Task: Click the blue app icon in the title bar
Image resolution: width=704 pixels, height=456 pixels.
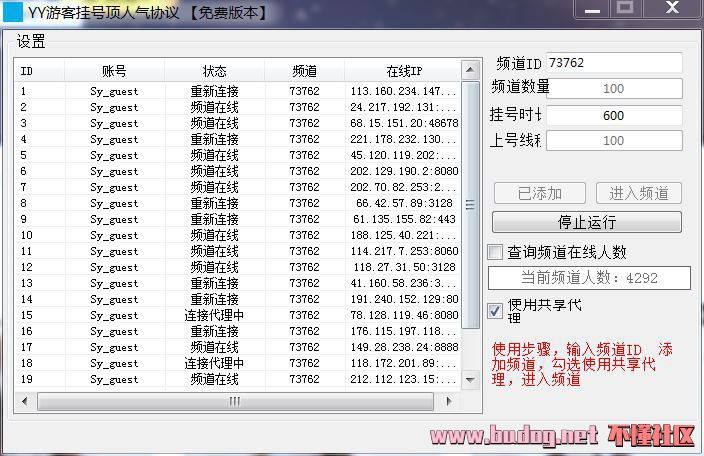Action: (x=13, y=12)
